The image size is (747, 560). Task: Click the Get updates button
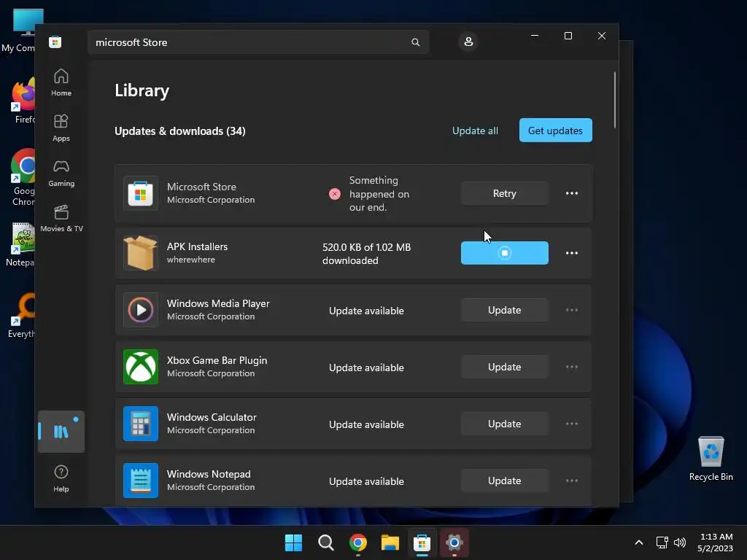pyautogui.click(x=555, y=130)
